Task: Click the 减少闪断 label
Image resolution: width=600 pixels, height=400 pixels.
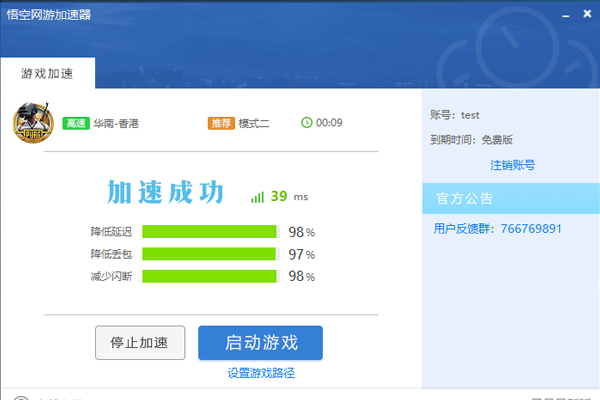Action: [x=111, y=276]
